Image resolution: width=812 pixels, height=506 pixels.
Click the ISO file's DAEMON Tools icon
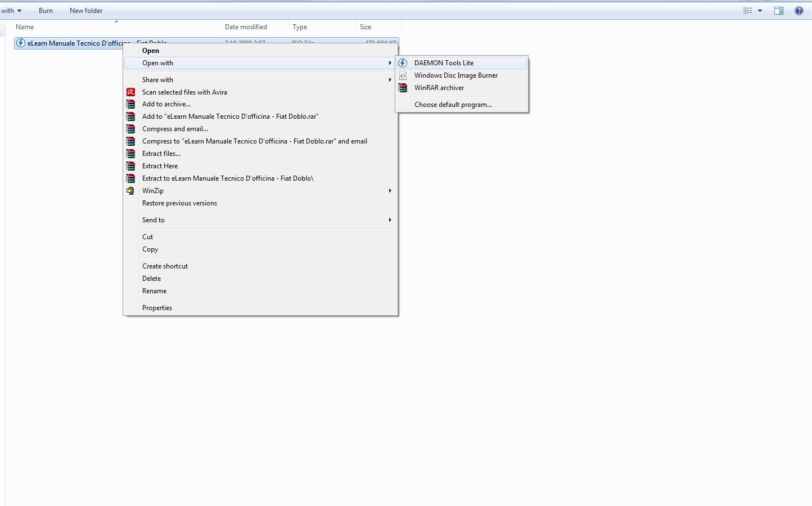click(21, 43)
